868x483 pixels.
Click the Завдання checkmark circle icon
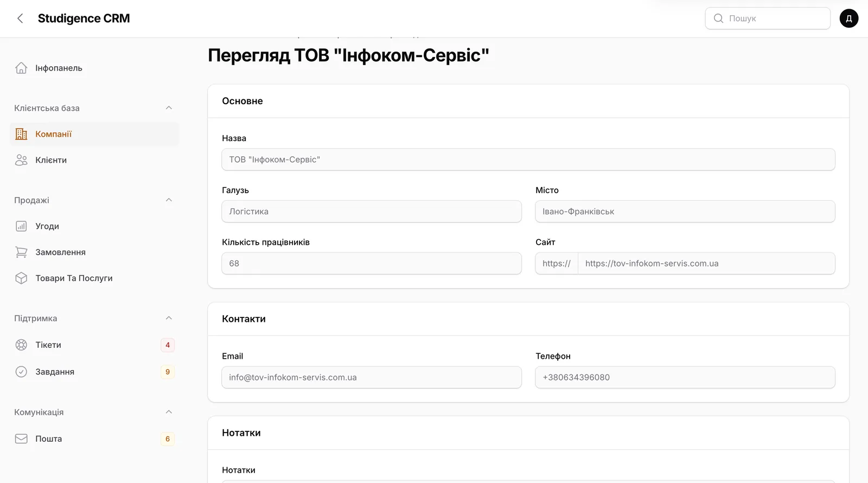tap(21, 372)
